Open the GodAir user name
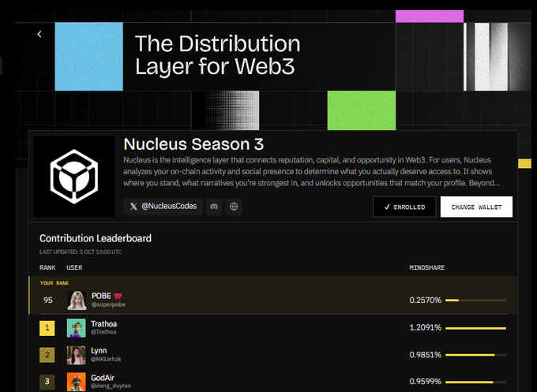Image resolution: width=537 pixels, height=392 pixels. tap(103, 378)
